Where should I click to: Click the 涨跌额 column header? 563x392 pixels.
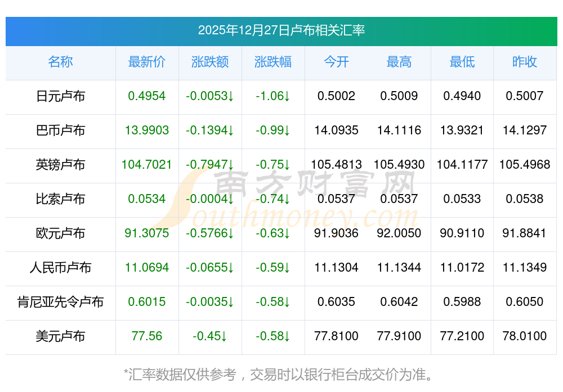click(x=209, y=62)
